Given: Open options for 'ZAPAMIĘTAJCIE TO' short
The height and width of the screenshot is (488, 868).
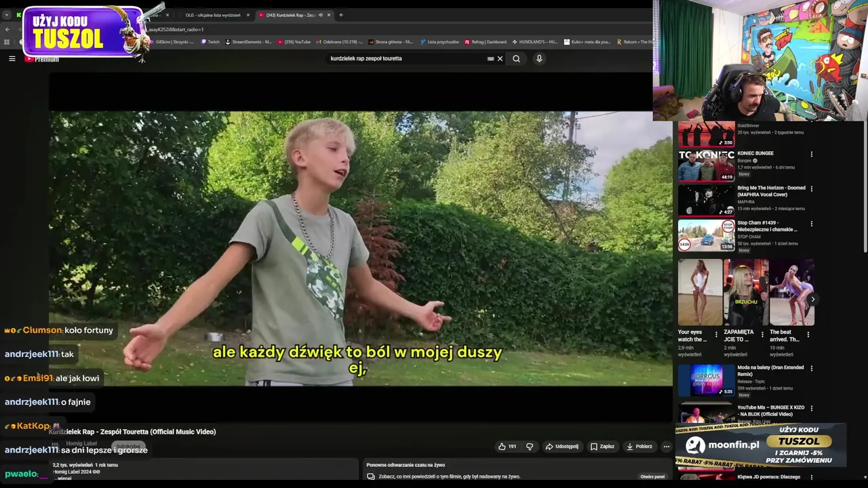Looking at the screenshot, I should (x=762, y=334).
